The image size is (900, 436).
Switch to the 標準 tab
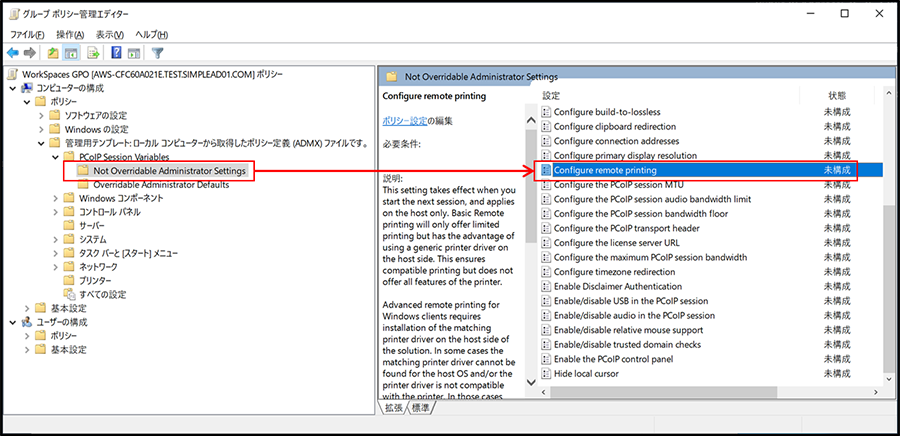click(x=420, y=407)
